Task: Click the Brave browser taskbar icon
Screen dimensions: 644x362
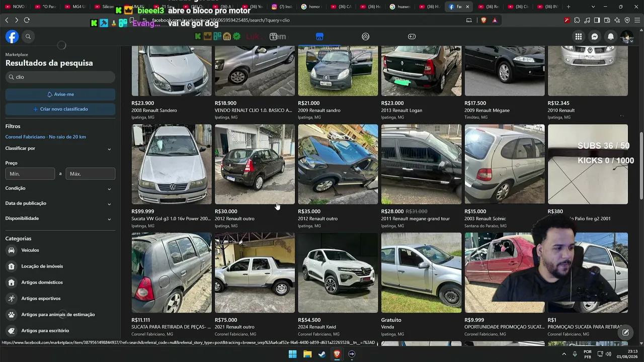Action: tap(337, 354)
